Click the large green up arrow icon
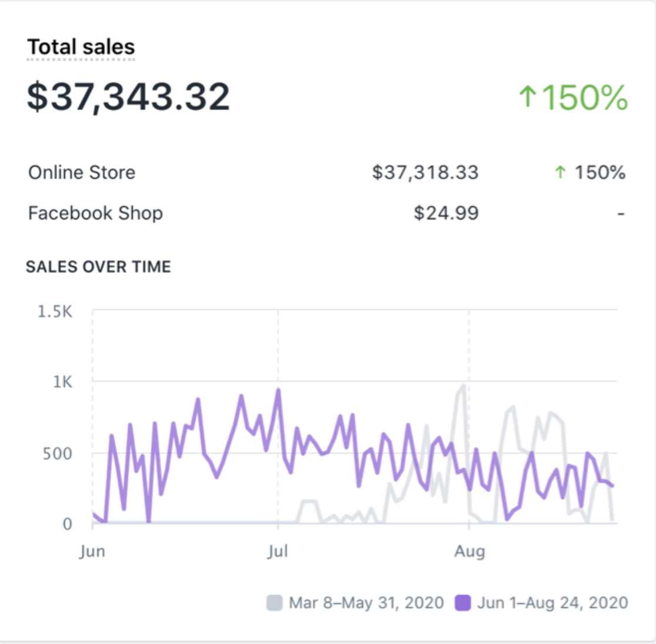The height and width of the screenshot is (644, 656). pos(528,97)
